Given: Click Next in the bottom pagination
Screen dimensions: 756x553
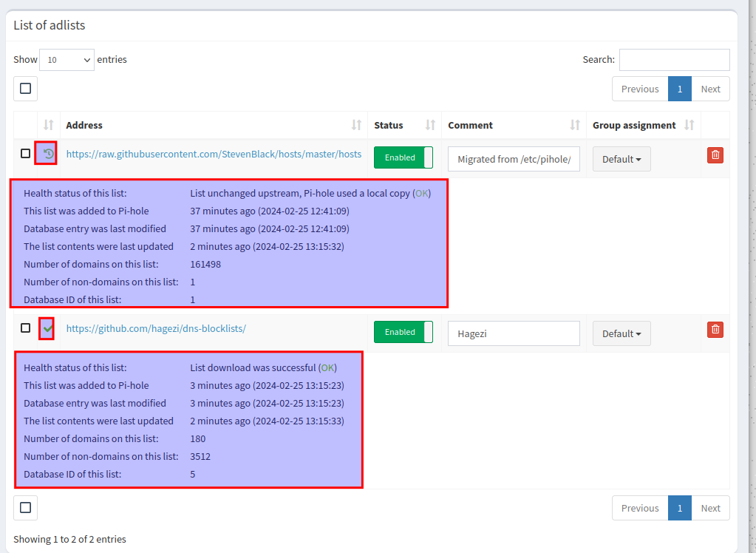Looking at the screenshot, I should pos(710,508).
